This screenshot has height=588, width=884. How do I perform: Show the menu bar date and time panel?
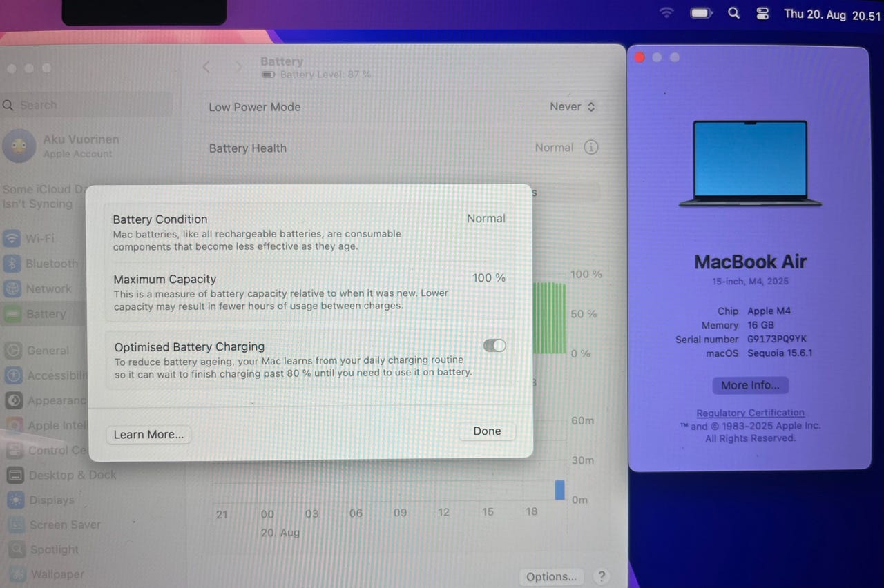coord(832,14)
